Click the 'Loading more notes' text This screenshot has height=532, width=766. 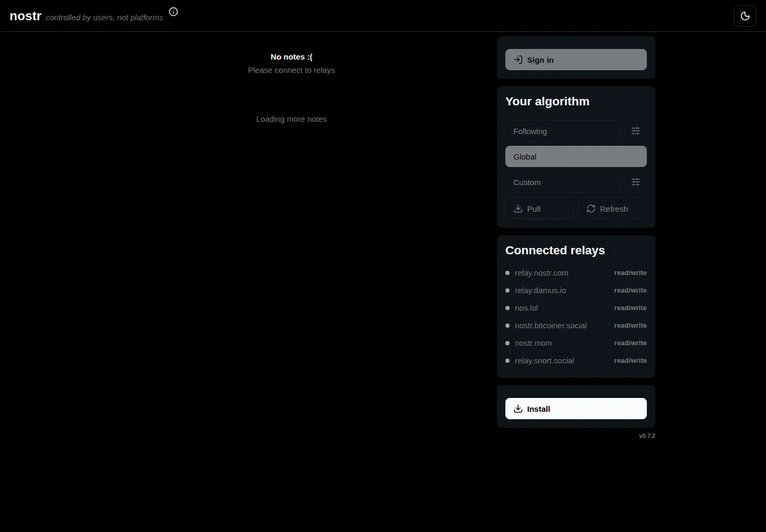tap(292, 119)
